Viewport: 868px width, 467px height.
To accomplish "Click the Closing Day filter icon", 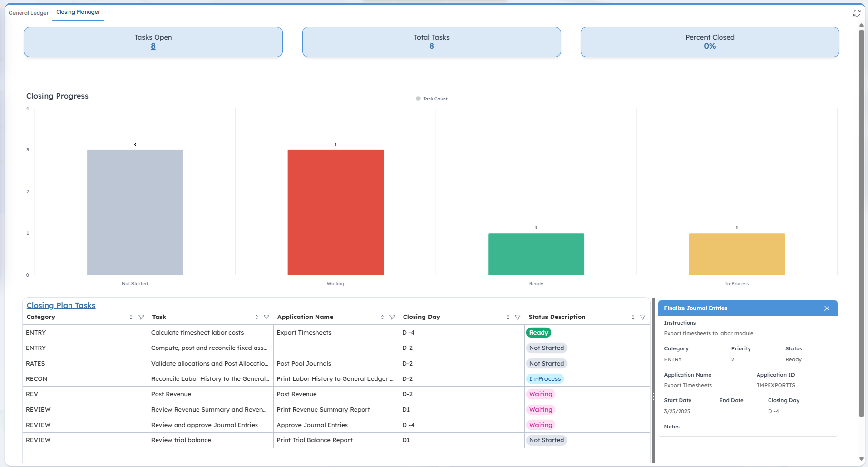I will point(518,317).
